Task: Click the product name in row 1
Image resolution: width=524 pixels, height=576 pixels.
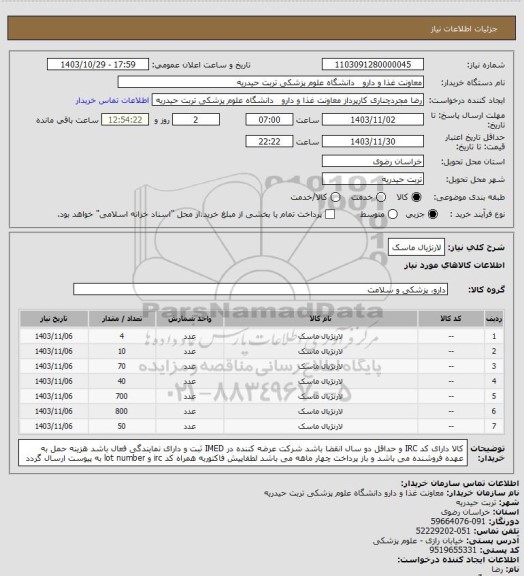Action: (x=320, y=336)
